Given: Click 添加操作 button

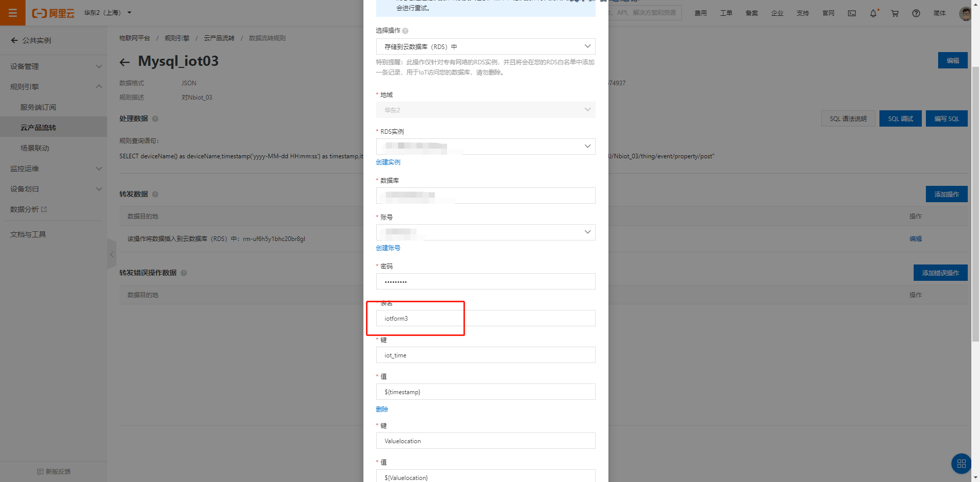Looking at the screenshot, I should coord(947,194).
